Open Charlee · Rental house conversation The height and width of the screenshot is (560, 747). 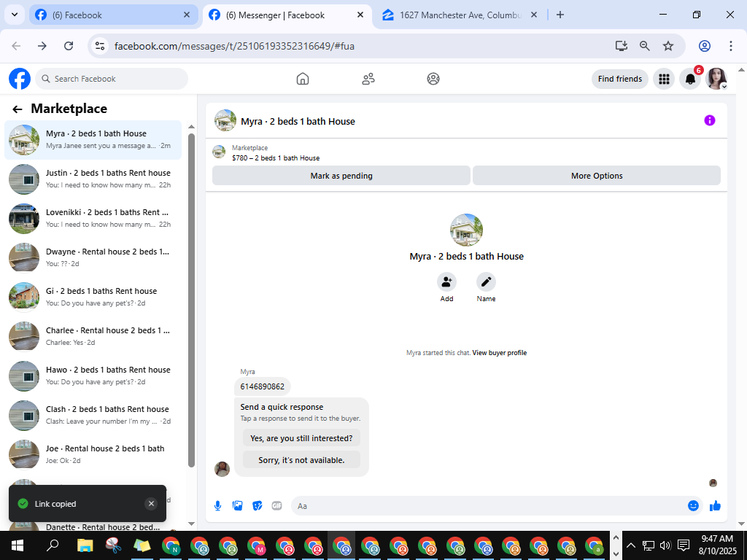(x=93, y=337)
